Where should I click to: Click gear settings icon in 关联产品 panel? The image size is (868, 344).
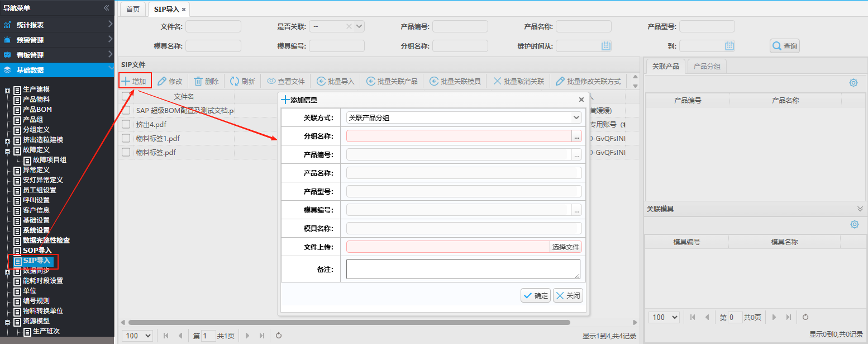coord(853,83)
